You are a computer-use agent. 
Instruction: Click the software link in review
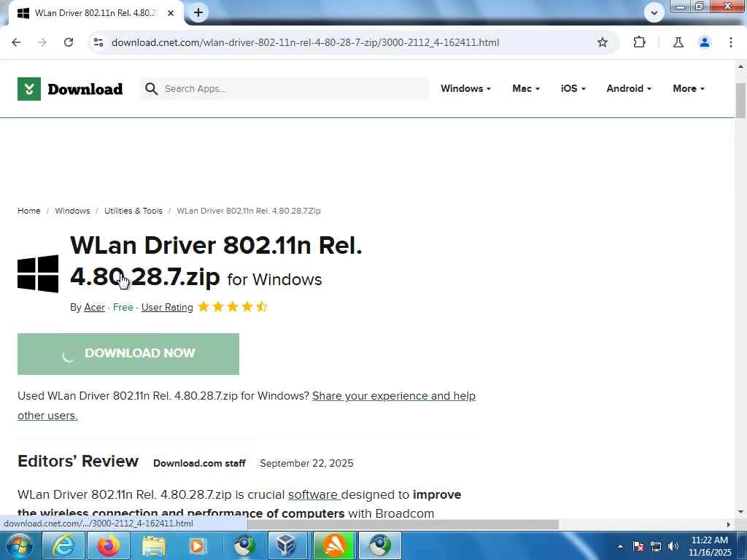(313, 495)
